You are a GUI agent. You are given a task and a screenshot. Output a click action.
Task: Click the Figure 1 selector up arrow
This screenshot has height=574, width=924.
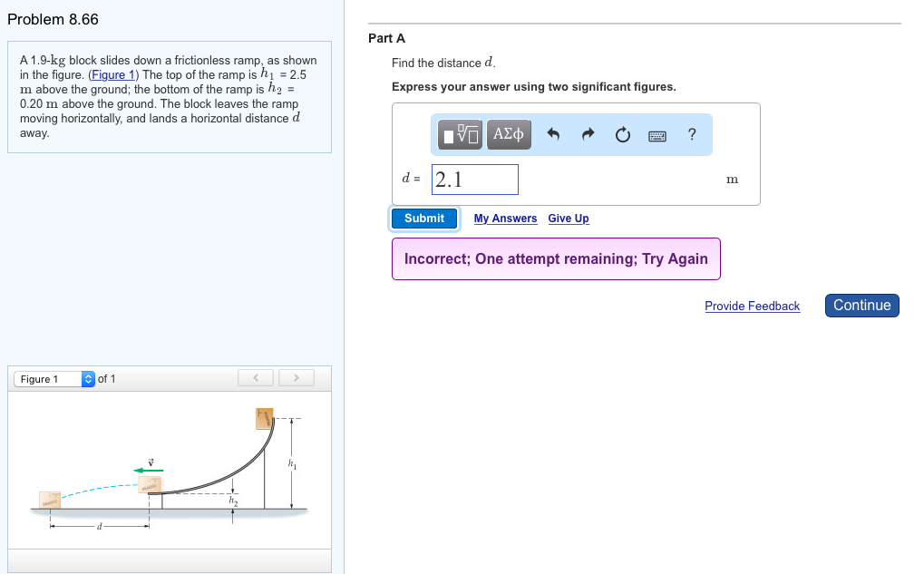pos(88,375)
